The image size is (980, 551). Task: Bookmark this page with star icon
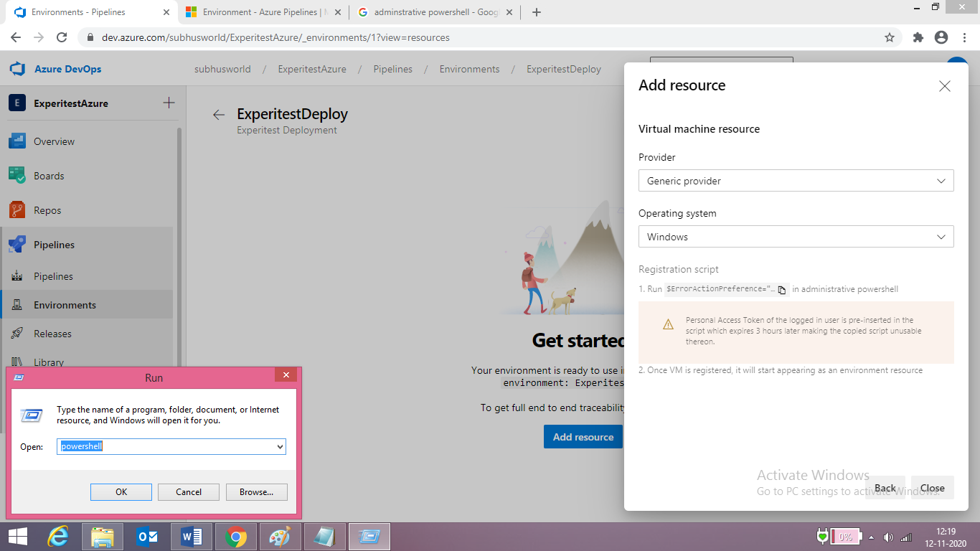click(890, 37)
